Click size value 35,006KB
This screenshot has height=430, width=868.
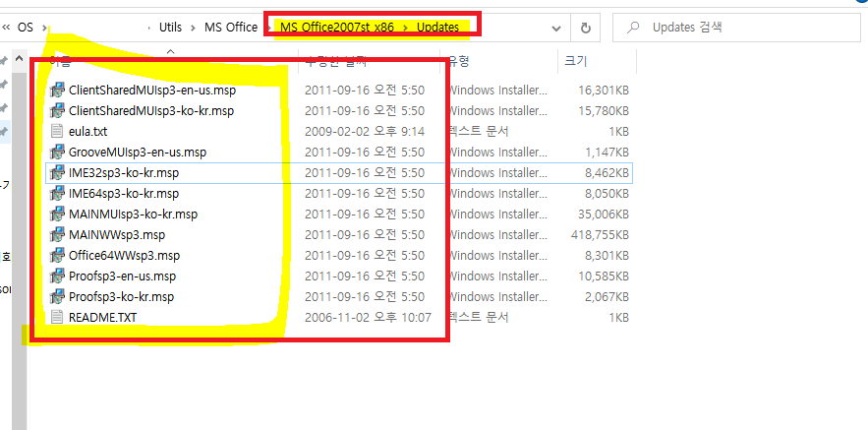pos(604,214)
